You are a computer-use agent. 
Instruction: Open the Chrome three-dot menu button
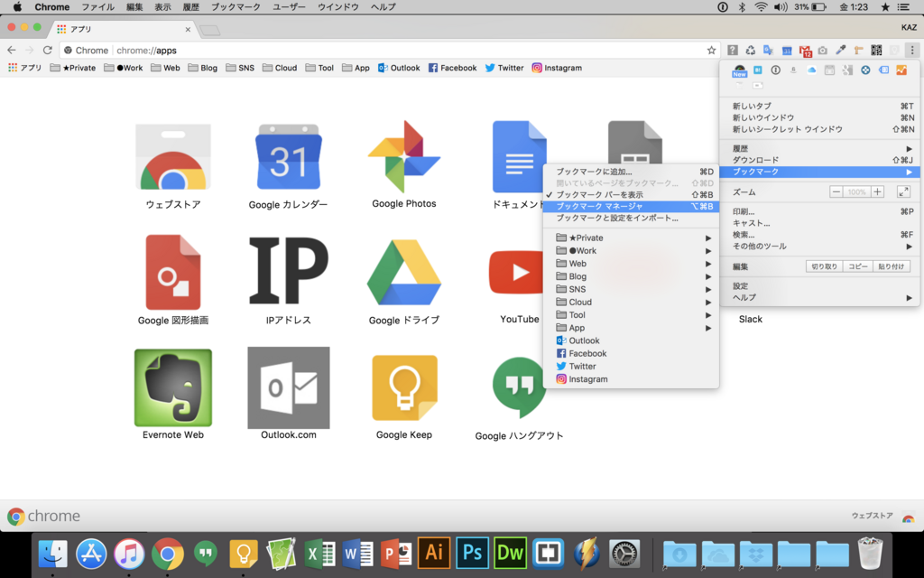pyautogui.click(x=911, y=51)
